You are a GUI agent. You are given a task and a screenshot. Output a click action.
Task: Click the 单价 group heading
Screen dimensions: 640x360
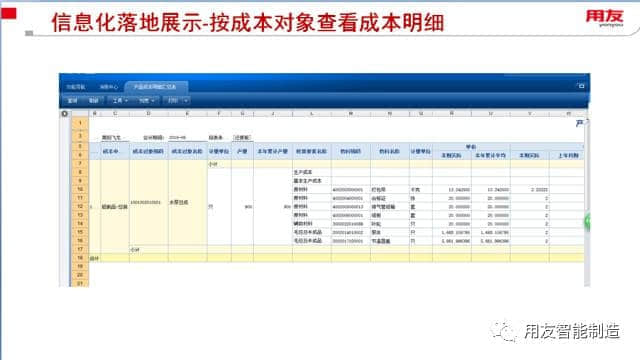[x=471, y=147]
